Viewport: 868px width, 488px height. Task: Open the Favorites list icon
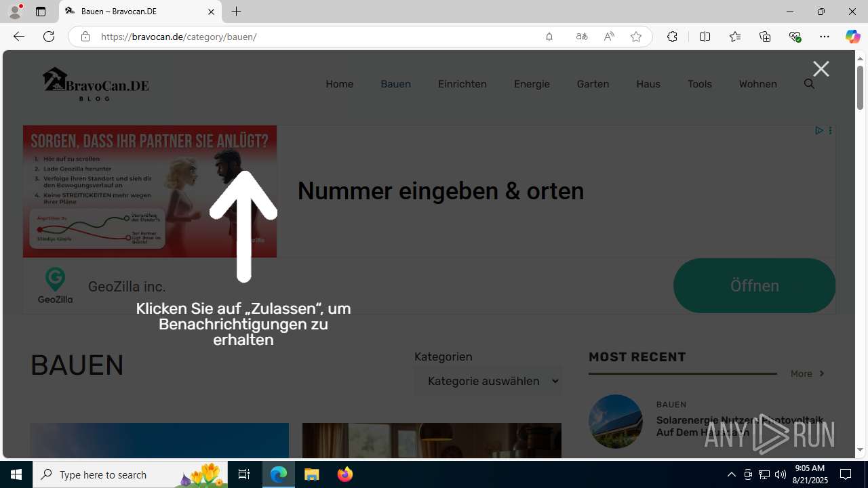[x=735, y=37]
